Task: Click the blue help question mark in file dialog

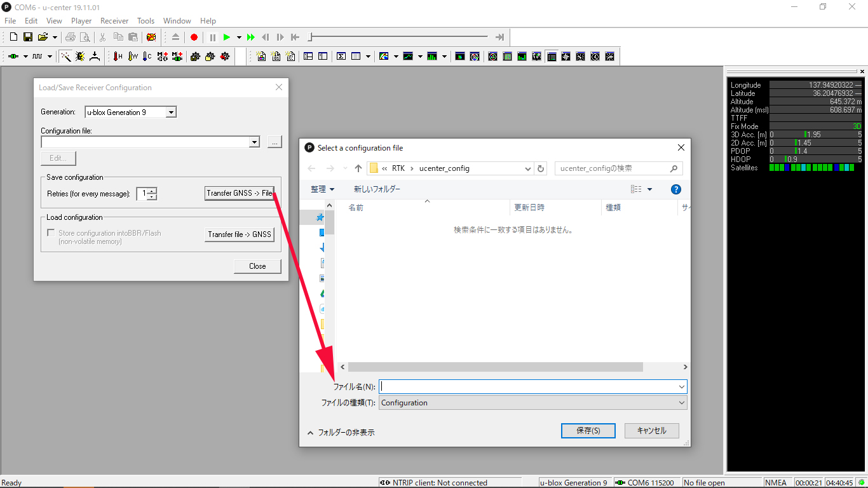Action: pos(676,189)
